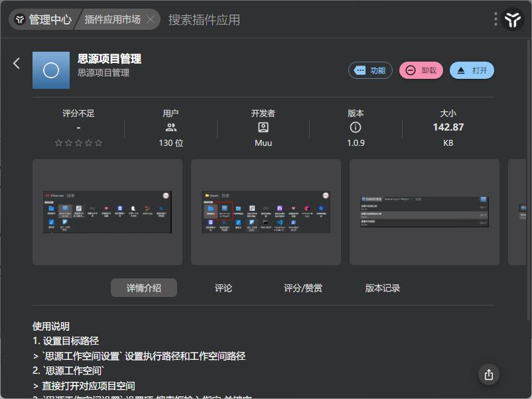This screenshot has height=399, width=532.
Task: Click the bold 思源项目管理 title
Action: coord(109,58)
